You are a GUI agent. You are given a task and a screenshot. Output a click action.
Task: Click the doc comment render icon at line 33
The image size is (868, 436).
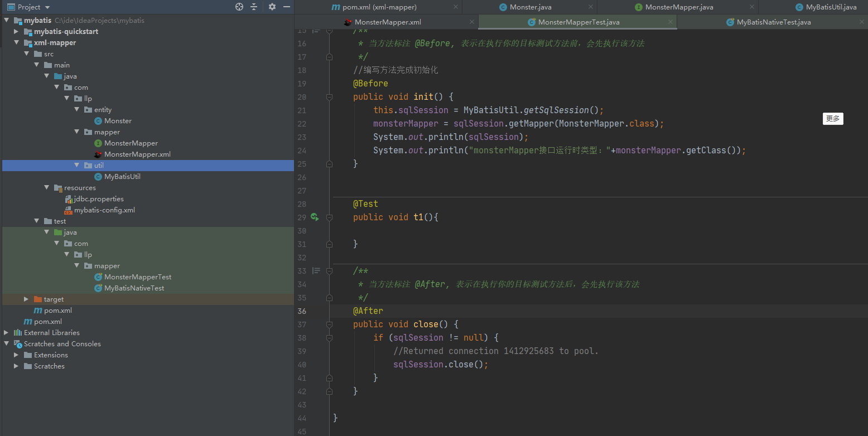316,270
